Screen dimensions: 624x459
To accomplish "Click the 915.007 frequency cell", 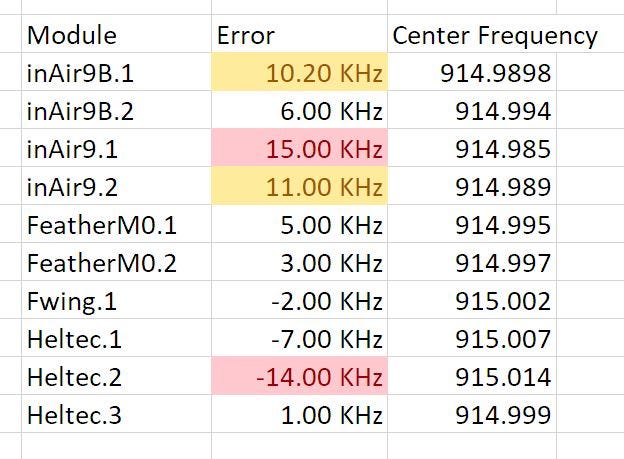I will (x=472, y=338).
